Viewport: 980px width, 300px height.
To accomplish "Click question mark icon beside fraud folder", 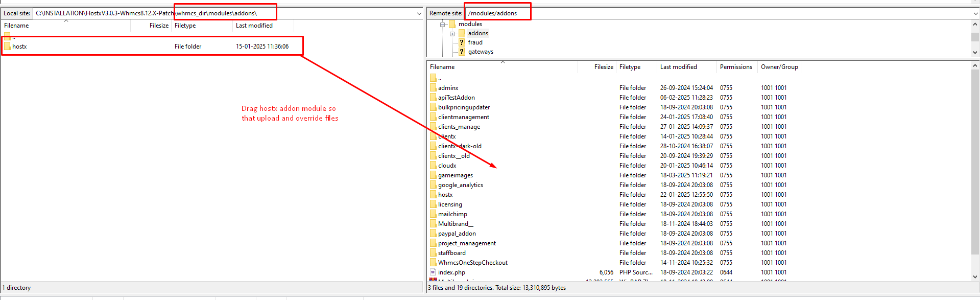I will (462, 42).
